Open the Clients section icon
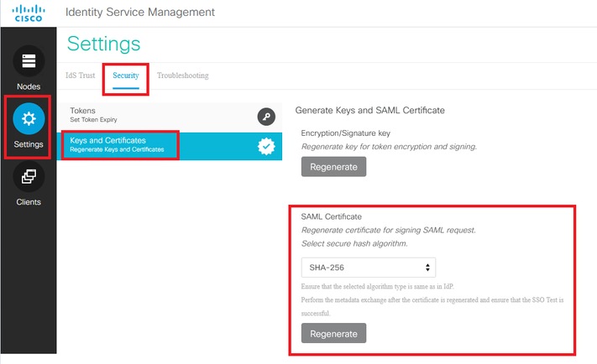 click(x=29, y=176)
